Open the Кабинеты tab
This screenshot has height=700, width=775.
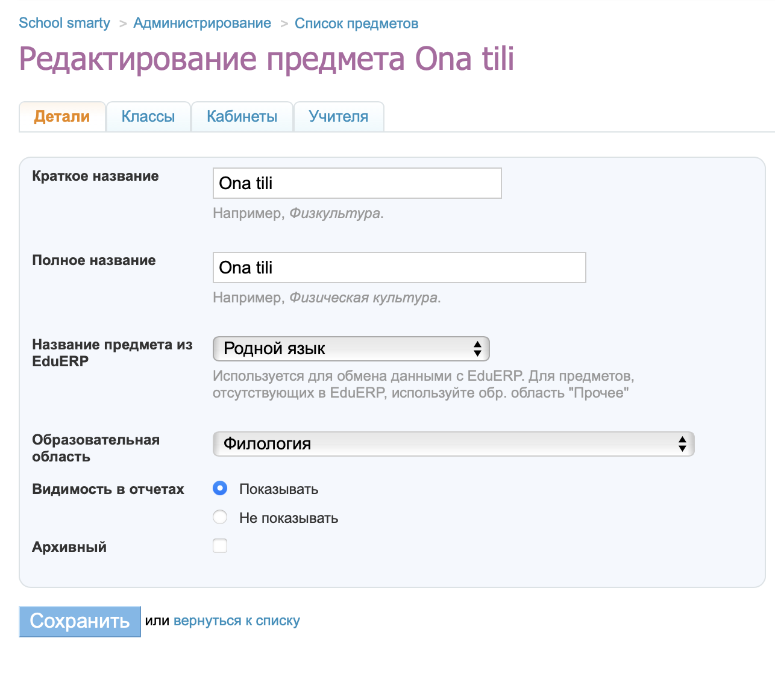pyautogui.click(x=242, y=116)
